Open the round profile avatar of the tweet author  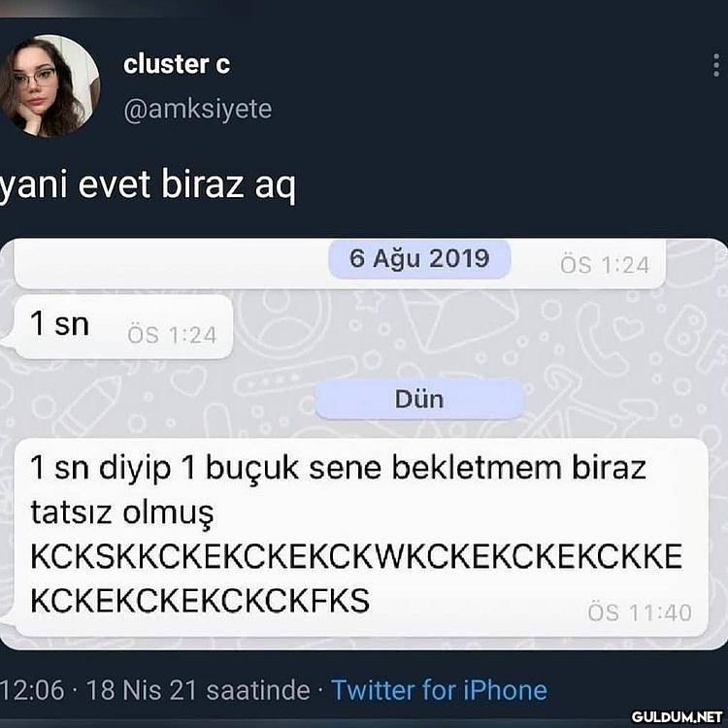tap(49, 85)
